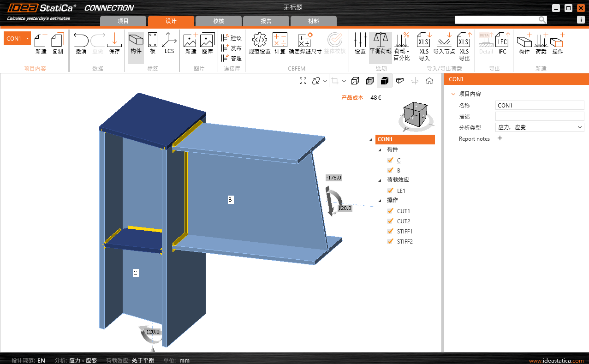
Task: Reset view with the home icon
Action: pos(429,81)
